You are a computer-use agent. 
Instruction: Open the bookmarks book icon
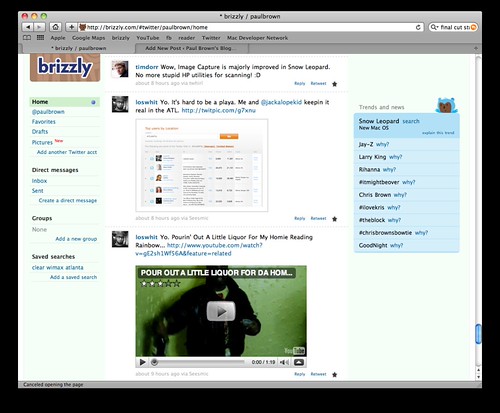tap(27, 38)
